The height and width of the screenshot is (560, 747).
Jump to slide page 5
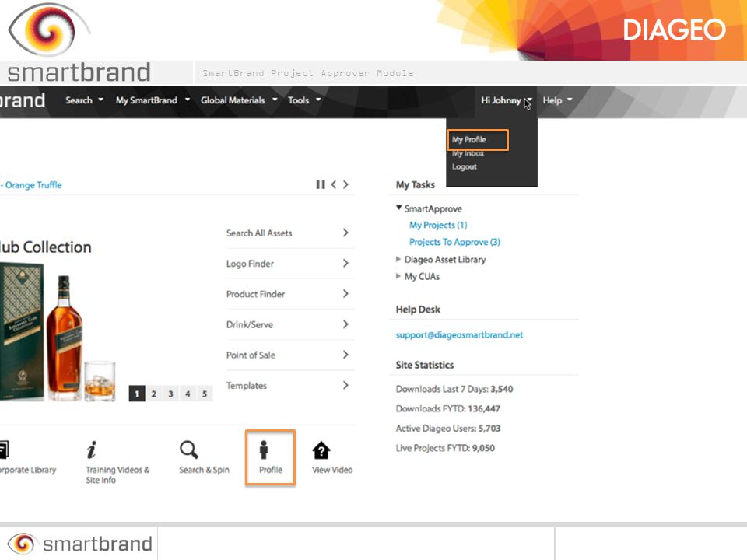coord(205,394)
